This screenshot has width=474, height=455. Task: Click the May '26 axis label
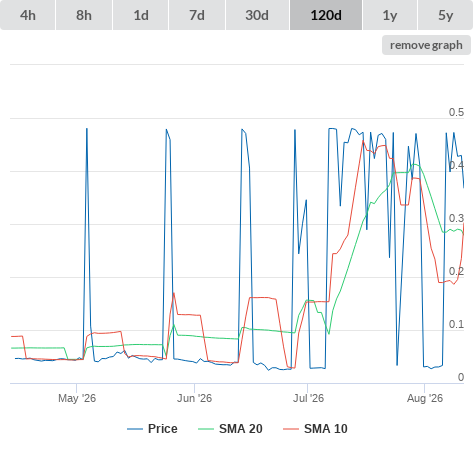77,398
